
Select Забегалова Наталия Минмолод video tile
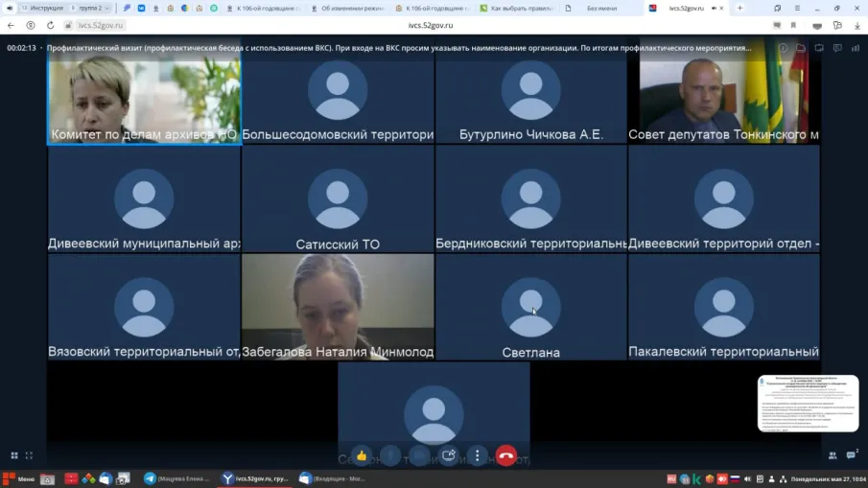[x=338, y=307]
